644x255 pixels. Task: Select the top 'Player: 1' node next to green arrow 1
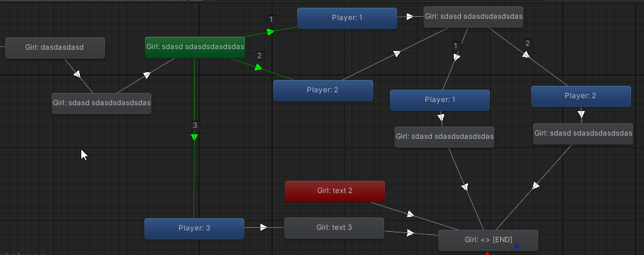coord(347,18)
